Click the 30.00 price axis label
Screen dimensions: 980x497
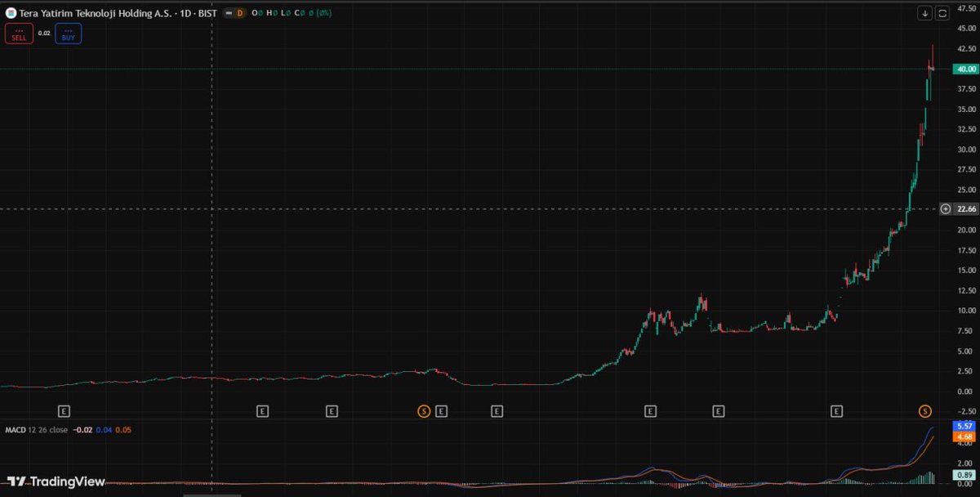click(967, 150)
